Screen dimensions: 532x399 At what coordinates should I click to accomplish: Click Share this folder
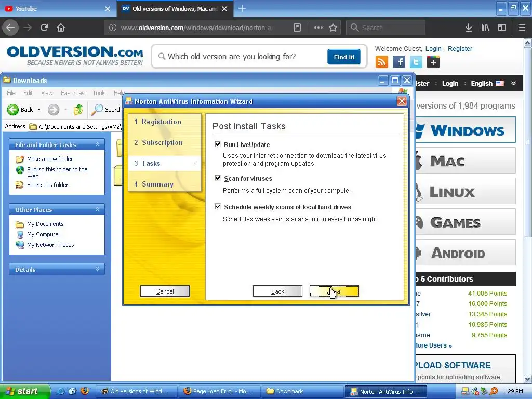[x=47, y=185]
